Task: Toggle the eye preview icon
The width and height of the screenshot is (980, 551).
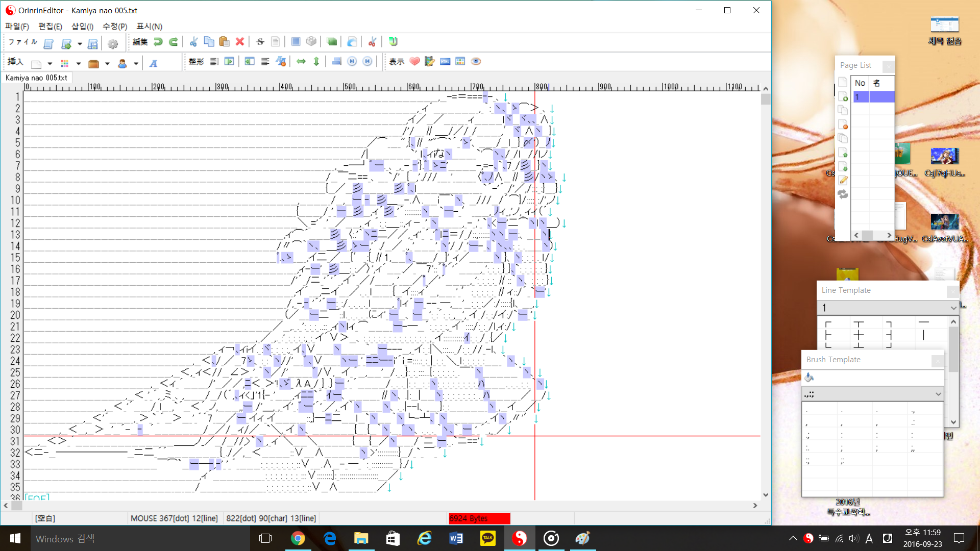Action: (476, 62)
